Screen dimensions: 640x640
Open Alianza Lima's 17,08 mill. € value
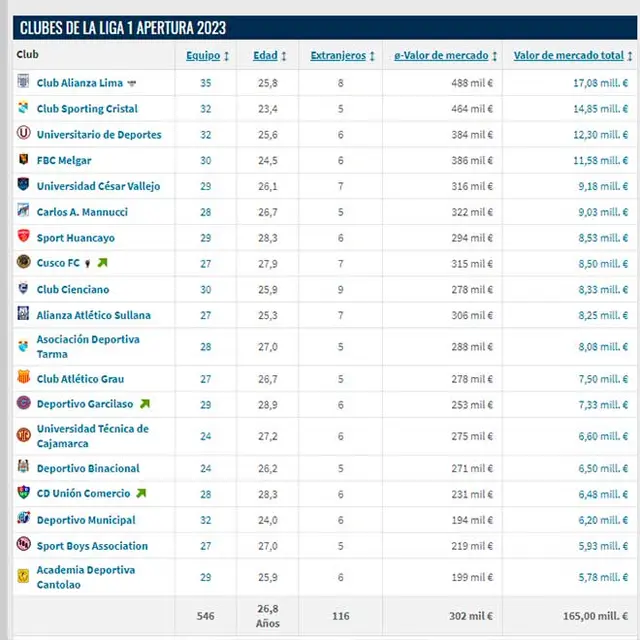tap(599, 83)
